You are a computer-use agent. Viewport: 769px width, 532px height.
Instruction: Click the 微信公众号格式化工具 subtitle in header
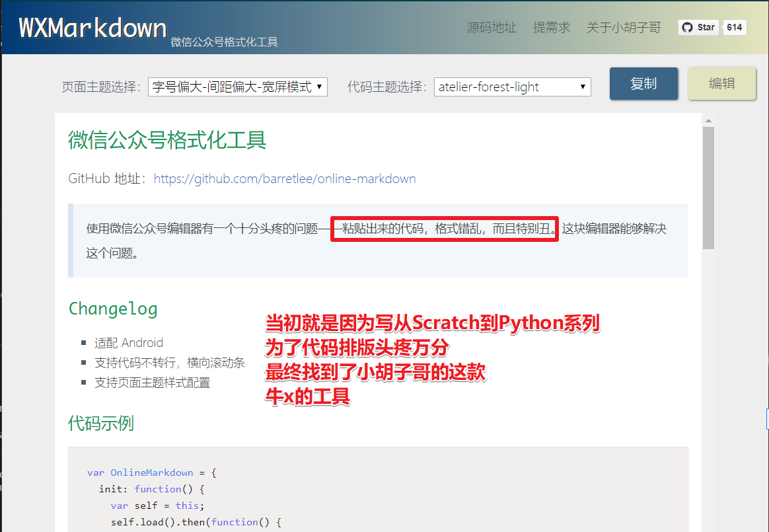224,42
